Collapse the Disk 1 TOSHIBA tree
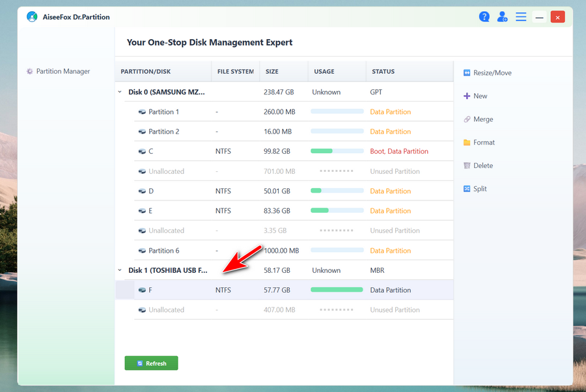The image size is (586, 392). (x=120, y=270)
